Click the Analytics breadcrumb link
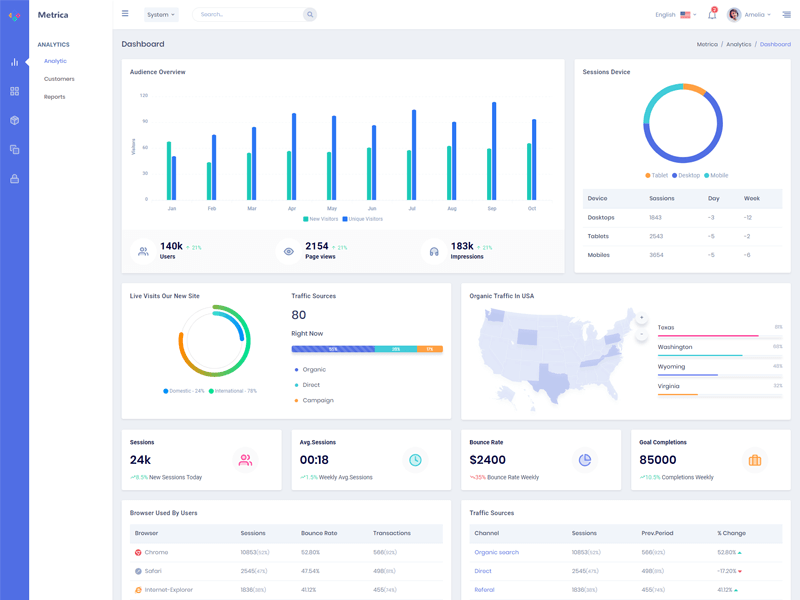 [x=738, y=44]
